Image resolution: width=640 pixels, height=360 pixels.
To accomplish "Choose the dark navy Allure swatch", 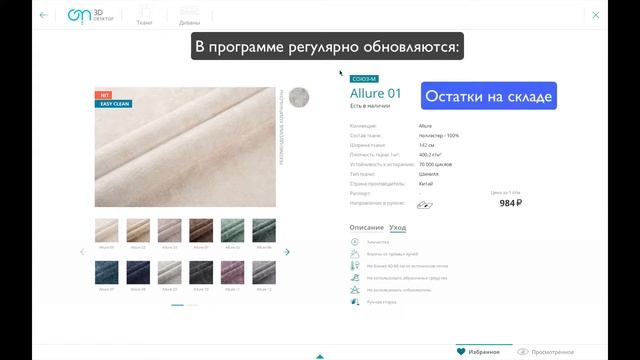I will click(138, 272).
